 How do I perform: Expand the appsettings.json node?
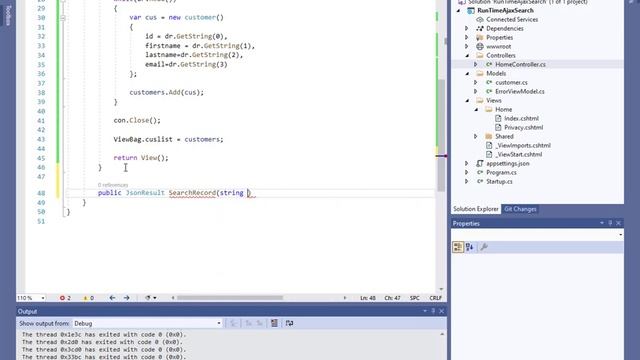(467, 163)
